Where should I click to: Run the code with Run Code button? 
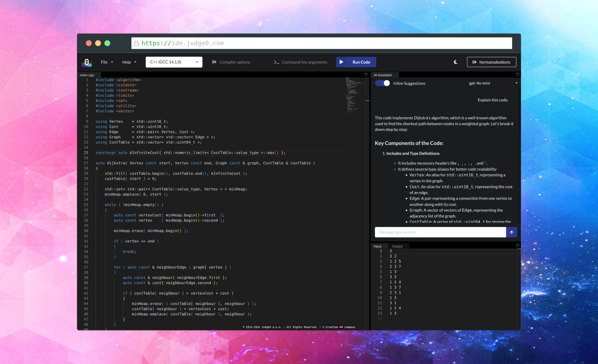coord(356,62)
